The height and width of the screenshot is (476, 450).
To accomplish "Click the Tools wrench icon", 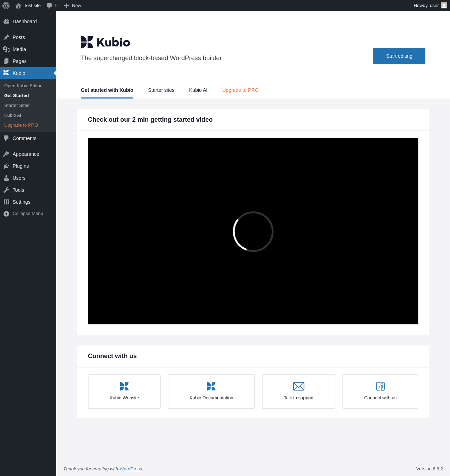I will (x=6, y=190).
